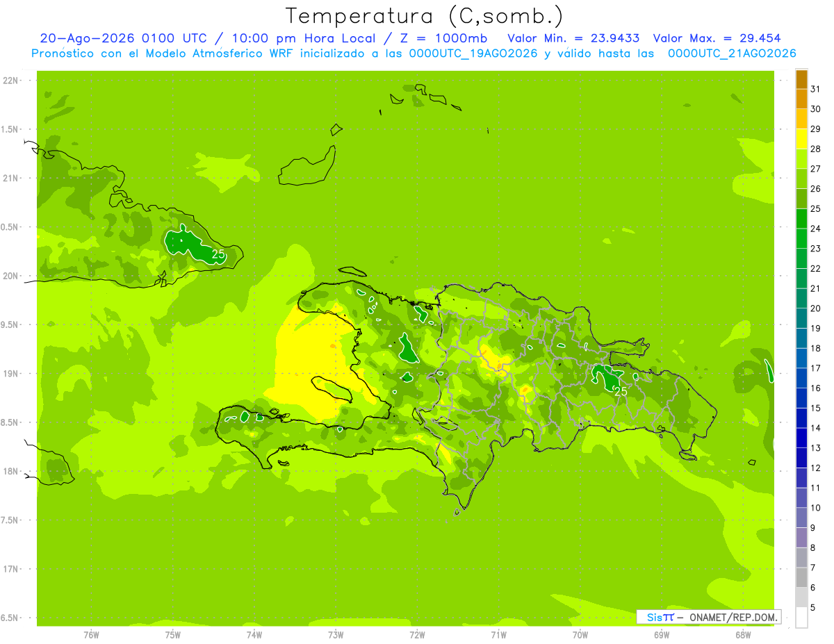The image size is (834, 644).
Task: Click the 'Temperatura (C,somb.)' title
Action: [424, 15]
